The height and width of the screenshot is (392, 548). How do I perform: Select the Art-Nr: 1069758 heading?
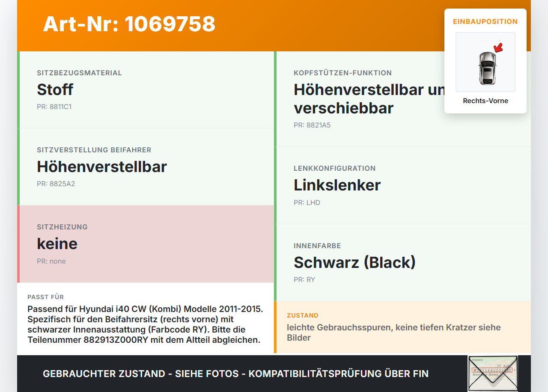[x=129, y=24]
